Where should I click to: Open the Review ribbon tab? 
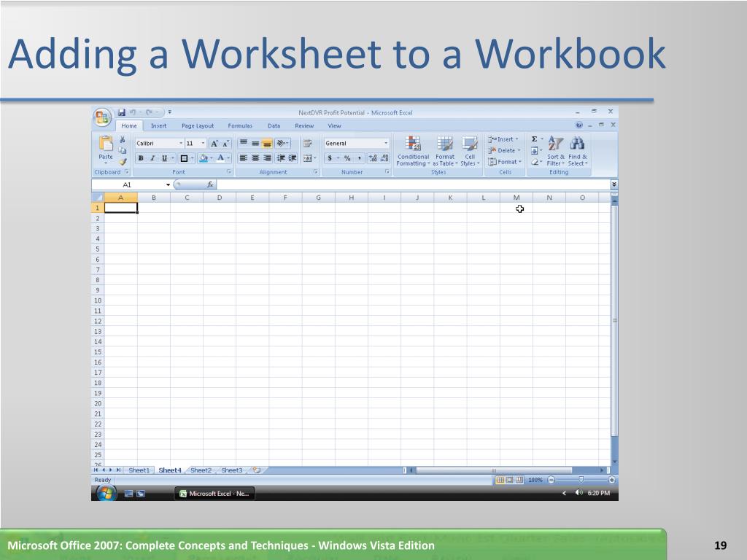(304, 125)
